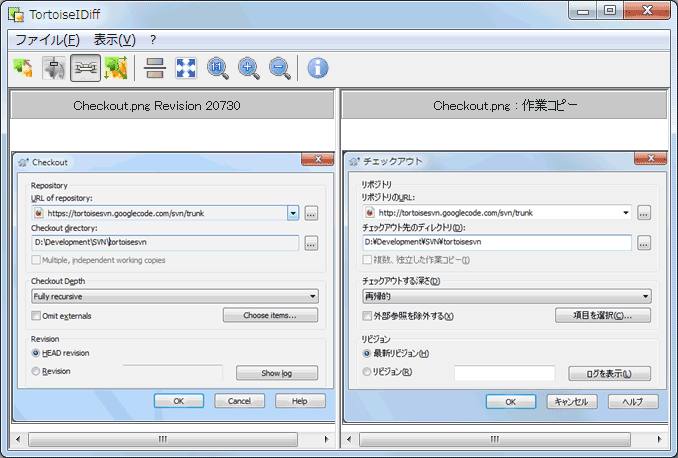
Task: Expand the Fully recursive depth dropdown
Action: pos(175,296)
